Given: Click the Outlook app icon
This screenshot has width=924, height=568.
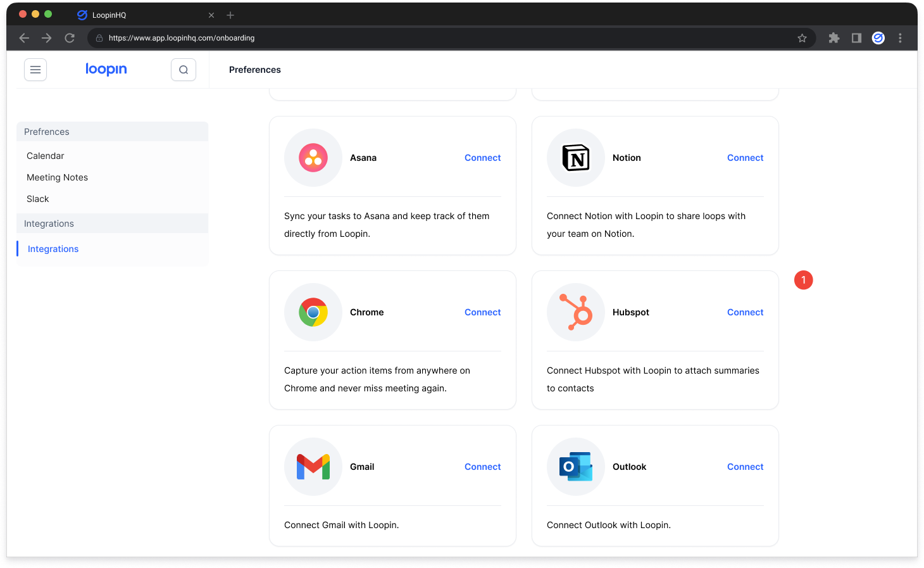Looking at the screenshot, I should 576,467.
